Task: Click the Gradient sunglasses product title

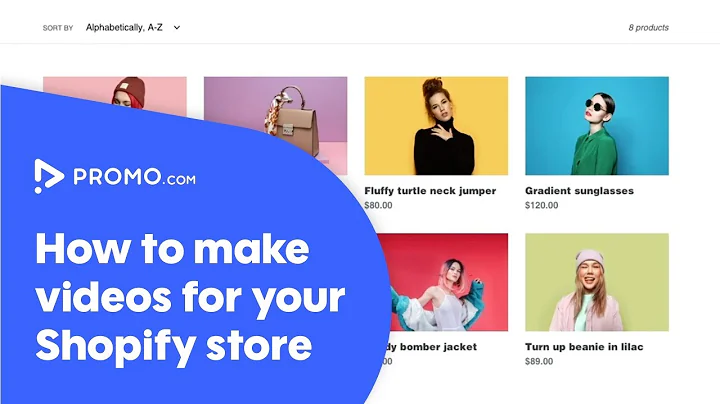Action: 579,191
